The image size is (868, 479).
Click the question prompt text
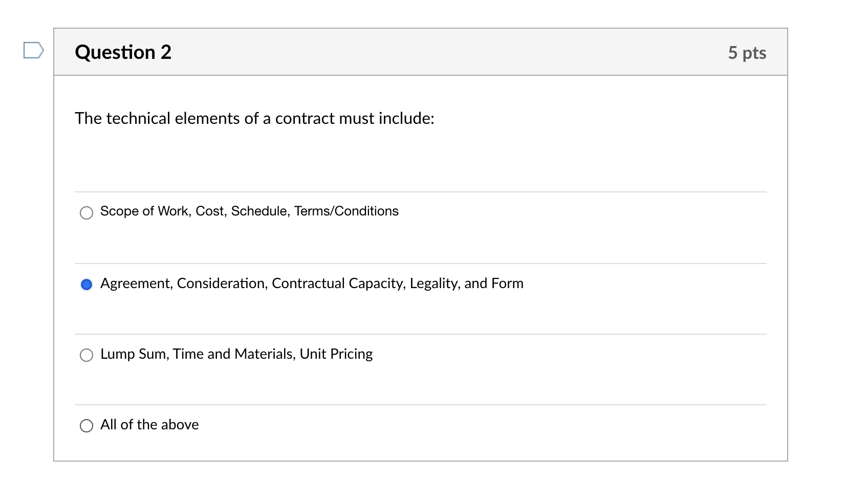click(x=254, y=118)
